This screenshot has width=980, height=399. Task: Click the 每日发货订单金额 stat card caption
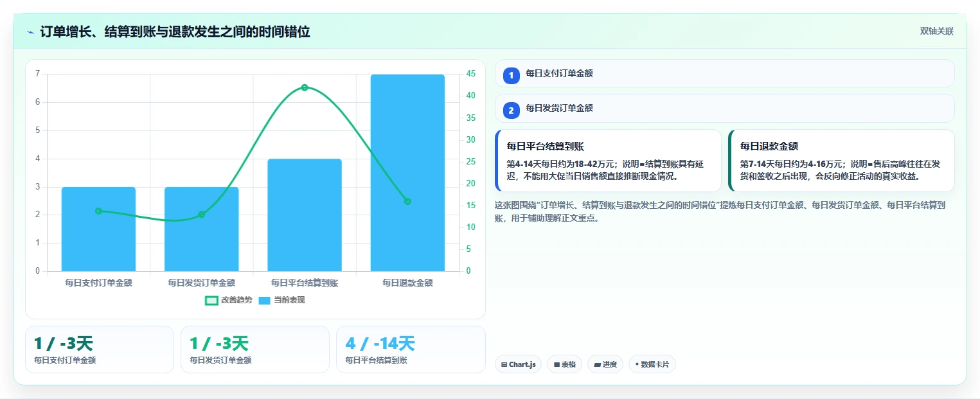click(x=220, y=360)
